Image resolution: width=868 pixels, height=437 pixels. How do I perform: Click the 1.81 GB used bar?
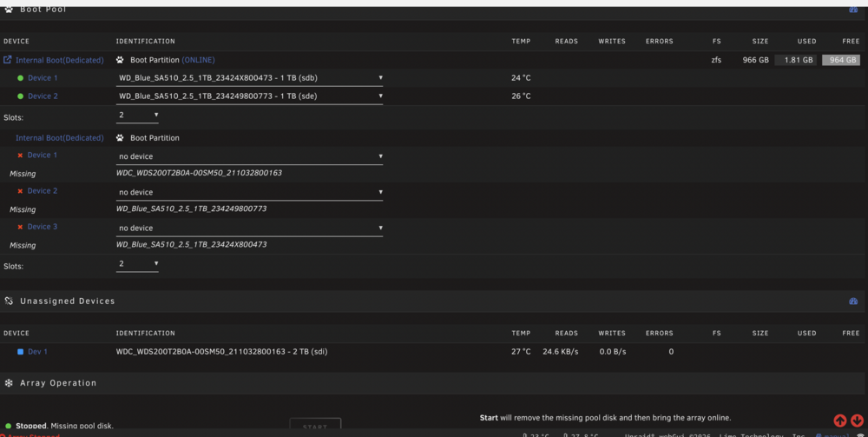(795, 60)
